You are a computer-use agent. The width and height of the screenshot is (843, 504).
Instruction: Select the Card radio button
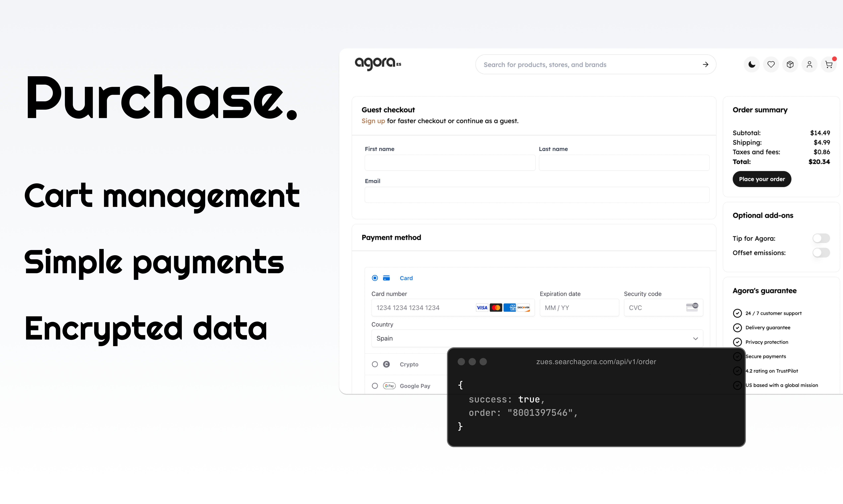(x=375, y=278)
